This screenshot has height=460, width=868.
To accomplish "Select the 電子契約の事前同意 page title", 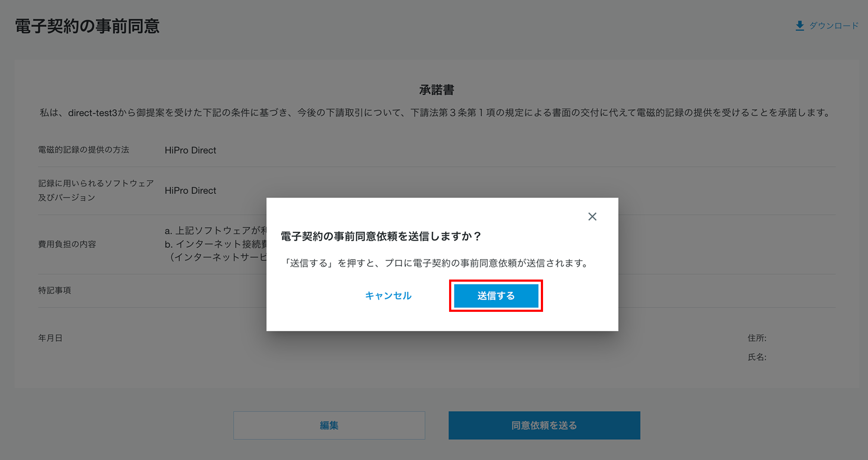I will pyautogui.click(x=87, y=26).
